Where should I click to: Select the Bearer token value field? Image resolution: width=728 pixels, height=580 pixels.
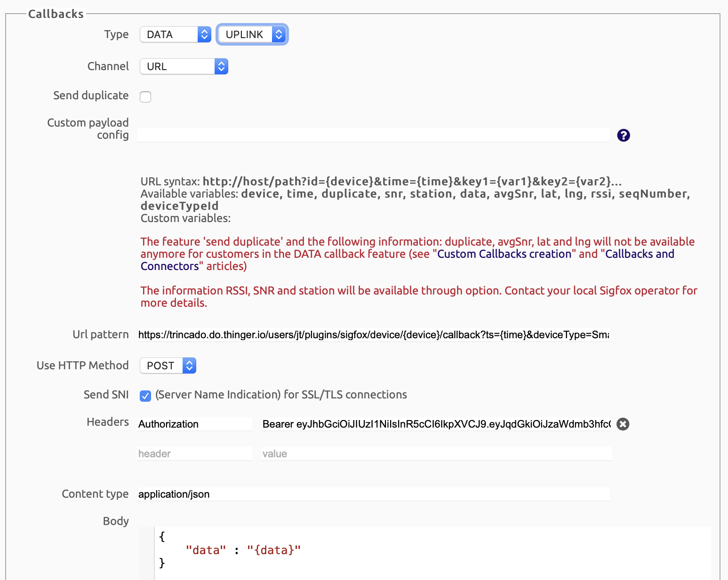tap(436, 424)
